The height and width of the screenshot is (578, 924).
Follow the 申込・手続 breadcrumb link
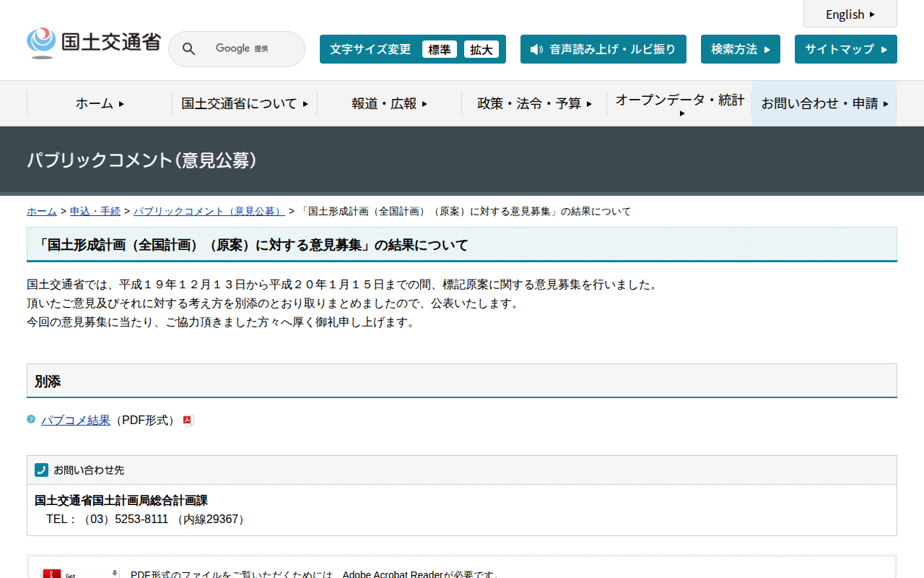95,211
